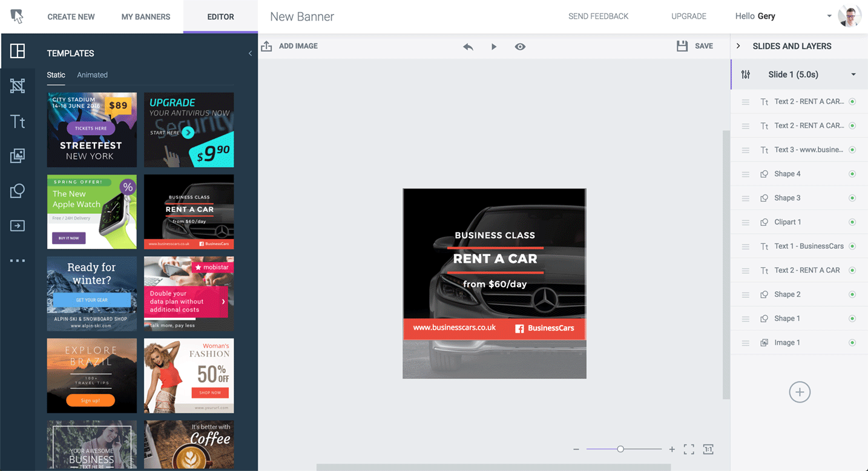This screenshot has width=868, height=471.
Task: Select the Clipart 1 layer name
Action: 787,222
